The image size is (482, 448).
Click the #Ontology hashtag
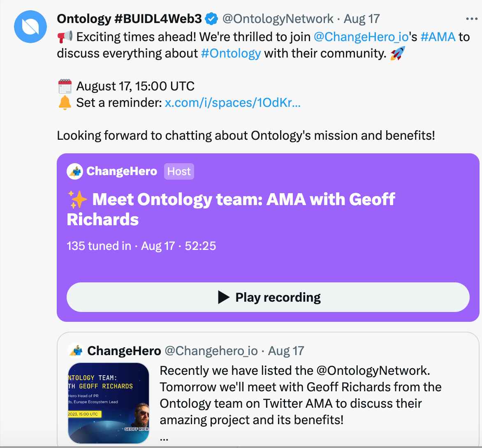pyautogui.click(x=231, y=53)
